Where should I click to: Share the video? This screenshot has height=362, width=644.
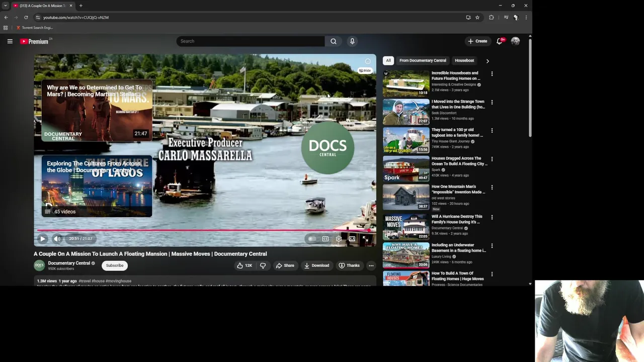tap(285, 265)
